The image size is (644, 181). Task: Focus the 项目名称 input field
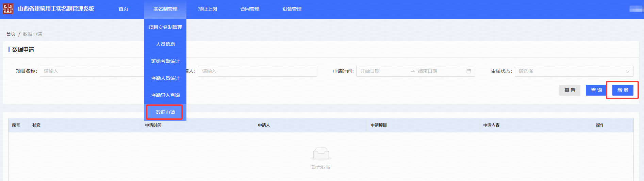[x=92, y=71]
